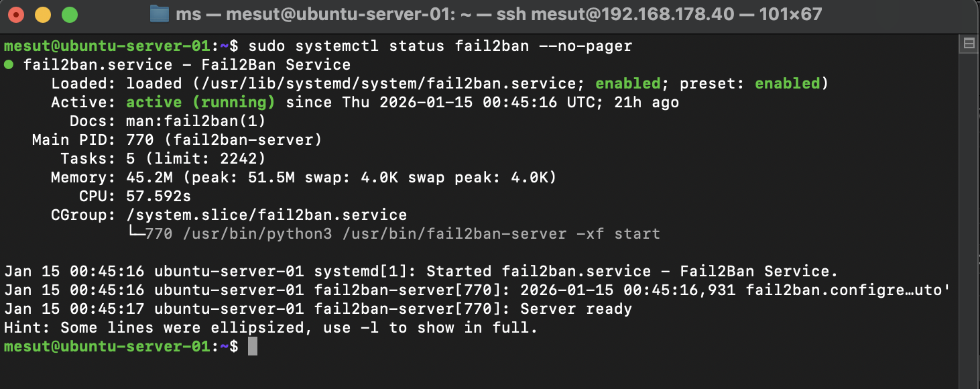
Task: Click the terminal scrollbar track on the right
Action: 968,201
